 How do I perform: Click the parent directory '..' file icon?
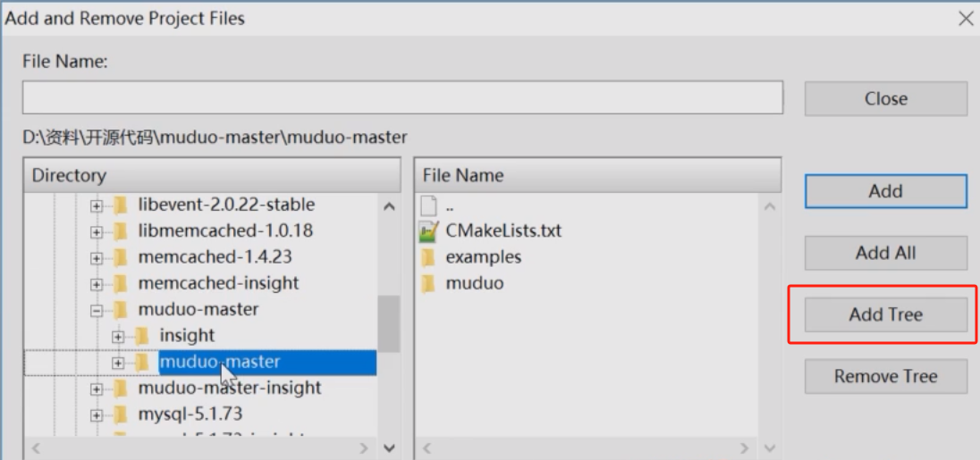click(428, 205)
